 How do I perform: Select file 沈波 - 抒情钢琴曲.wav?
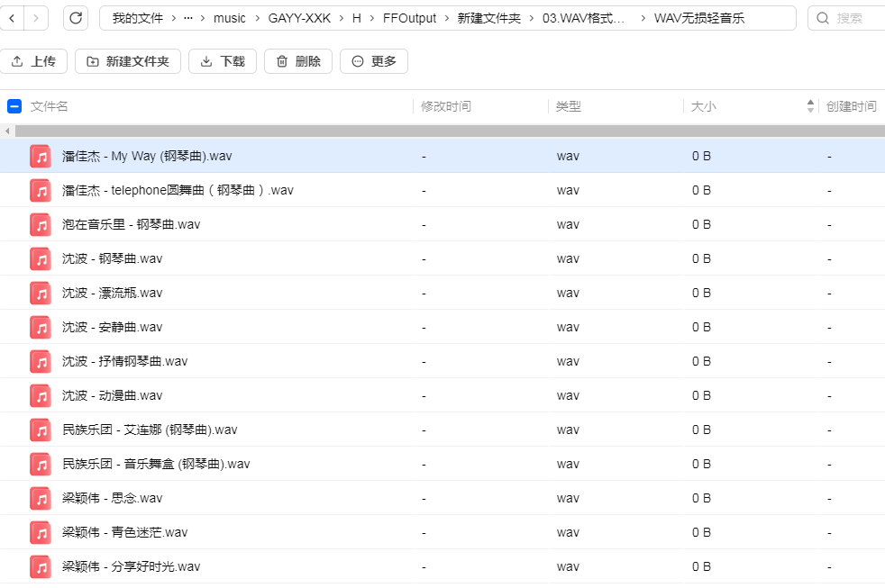coord(442,361)
